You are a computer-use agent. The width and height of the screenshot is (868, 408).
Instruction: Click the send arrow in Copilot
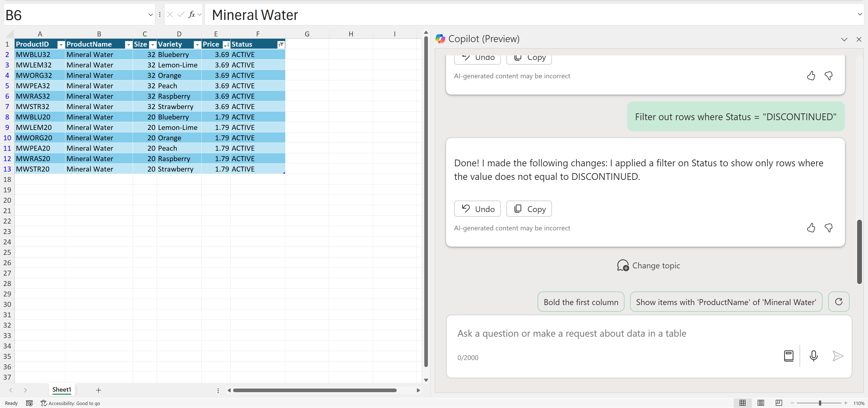(x=837, y=356)
